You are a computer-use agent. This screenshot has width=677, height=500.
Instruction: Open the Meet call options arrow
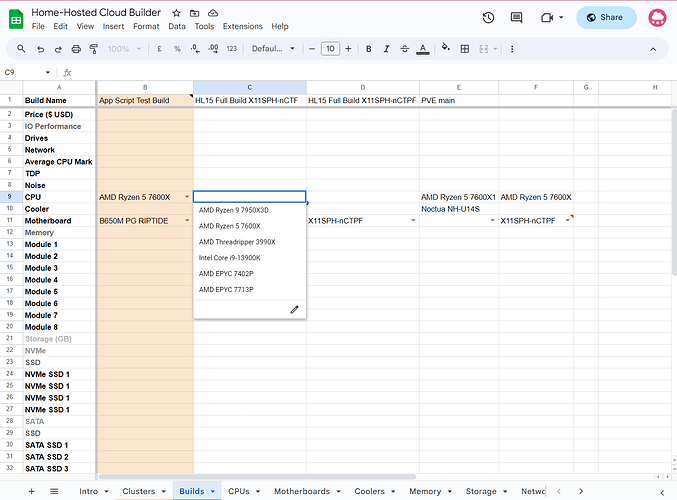click(561, 18)
